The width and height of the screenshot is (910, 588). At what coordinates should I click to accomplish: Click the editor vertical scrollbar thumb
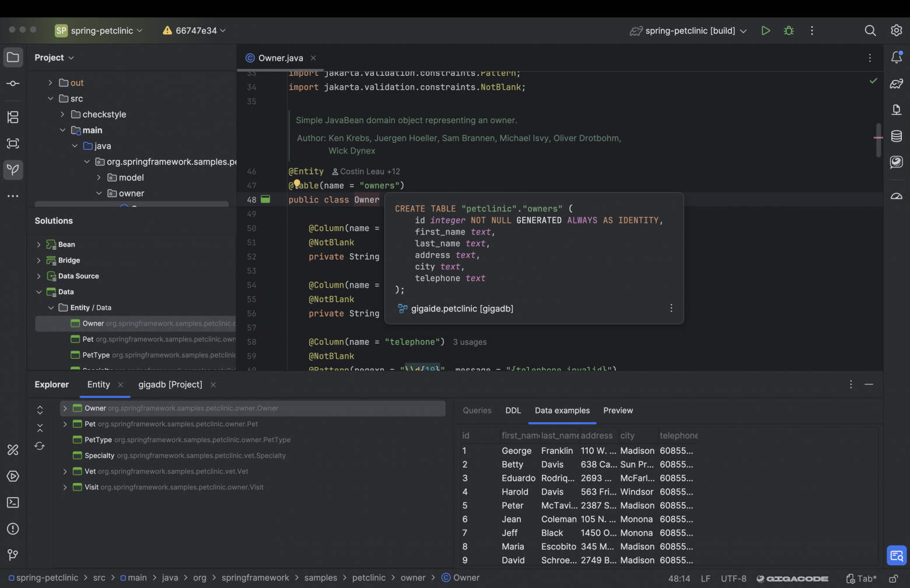(x=878, y=140)
